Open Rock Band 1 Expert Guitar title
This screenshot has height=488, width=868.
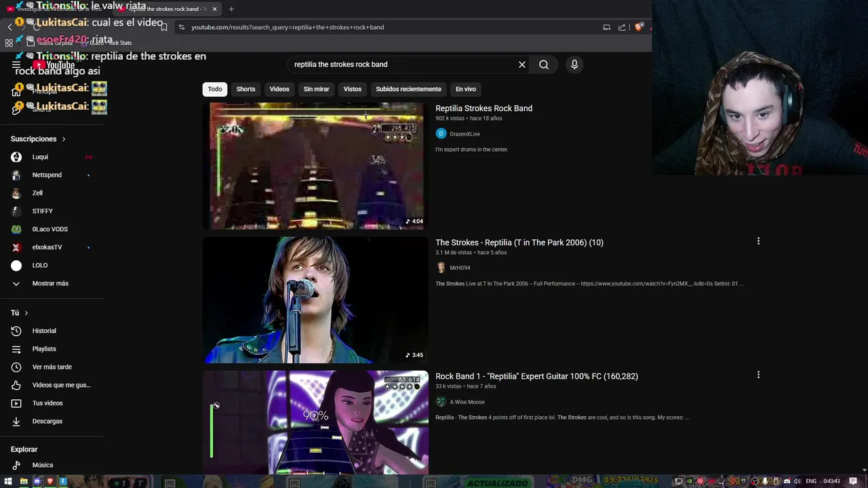tap(536, 376)
